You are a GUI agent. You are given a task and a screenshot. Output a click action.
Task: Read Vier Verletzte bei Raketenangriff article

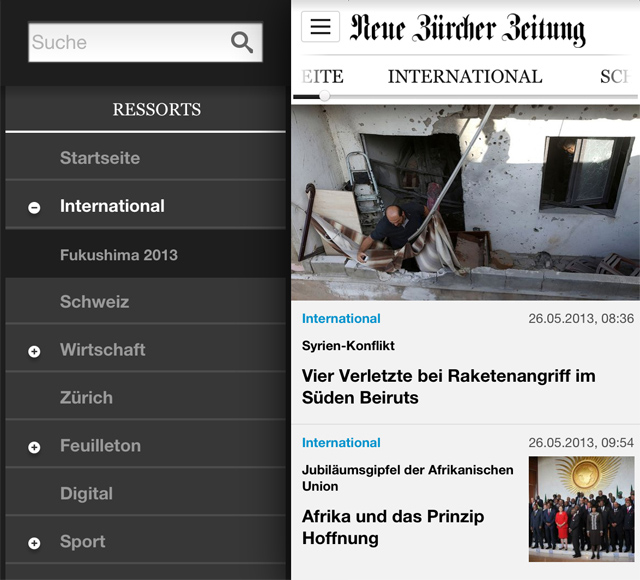point(449,387)
